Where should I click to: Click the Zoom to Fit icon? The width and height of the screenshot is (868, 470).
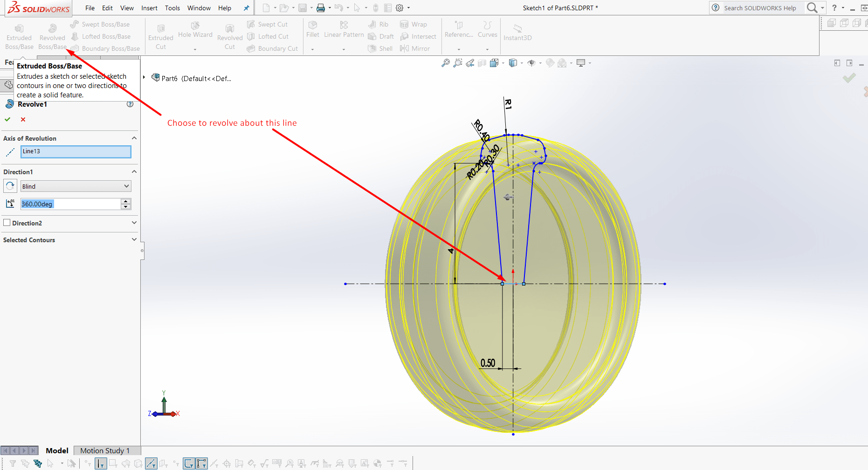[446, 63]
